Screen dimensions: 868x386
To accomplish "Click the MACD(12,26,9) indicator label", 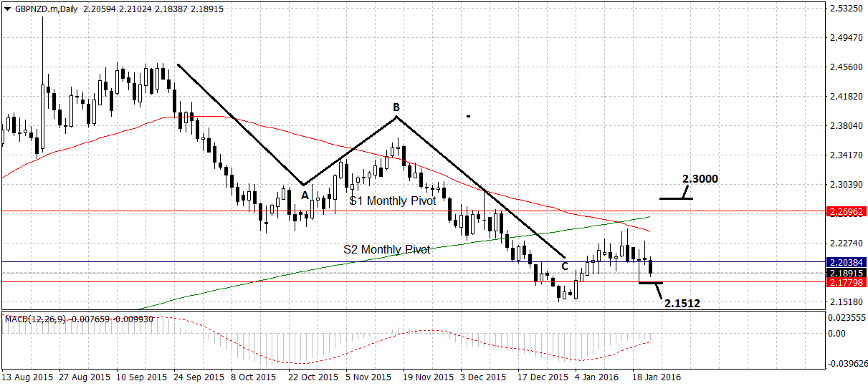I will [36, 319].
